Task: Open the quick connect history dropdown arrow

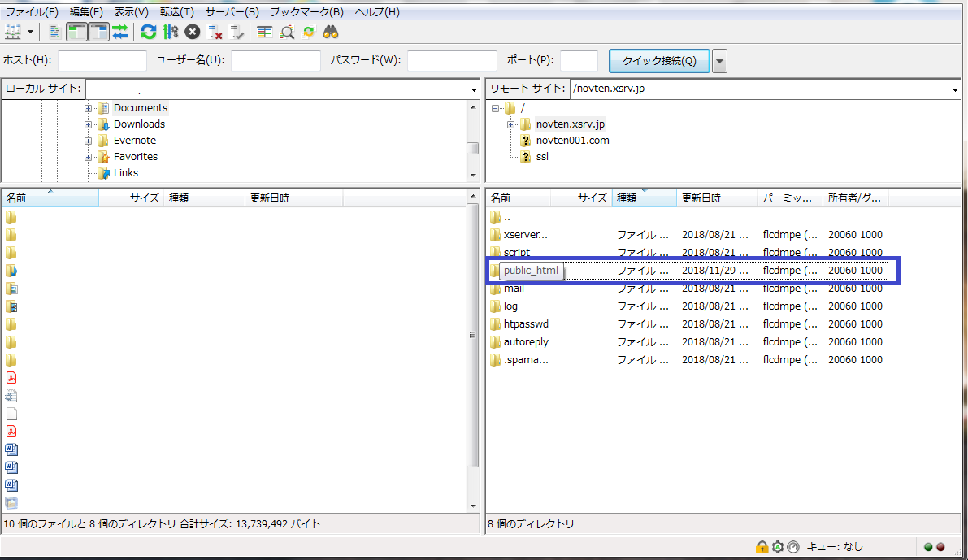Action: [719, 62]
